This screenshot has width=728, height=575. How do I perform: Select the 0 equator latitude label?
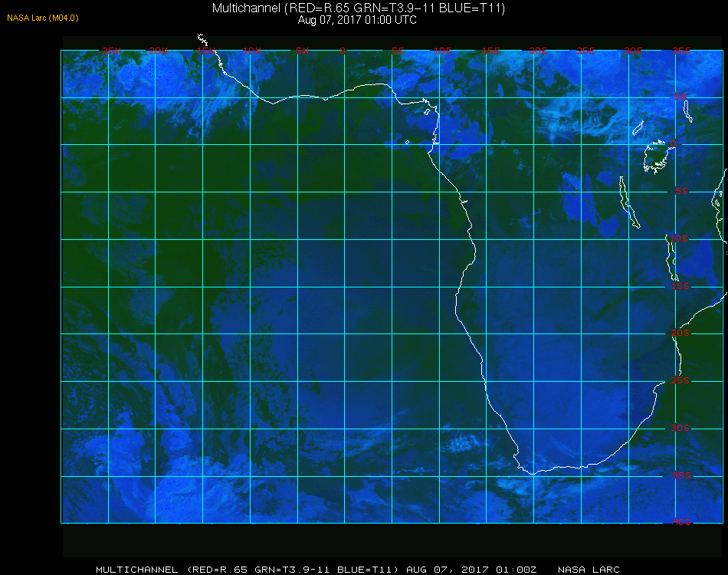pos(674,143)
